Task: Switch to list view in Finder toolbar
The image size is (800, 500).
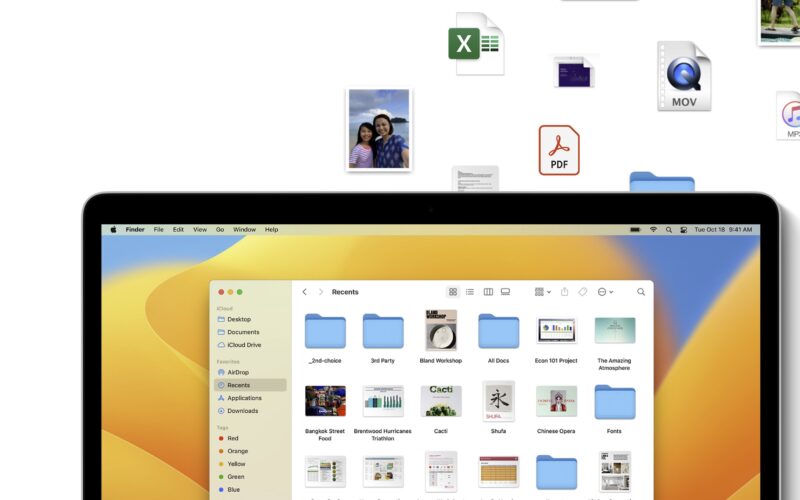Action: [470, 292]
